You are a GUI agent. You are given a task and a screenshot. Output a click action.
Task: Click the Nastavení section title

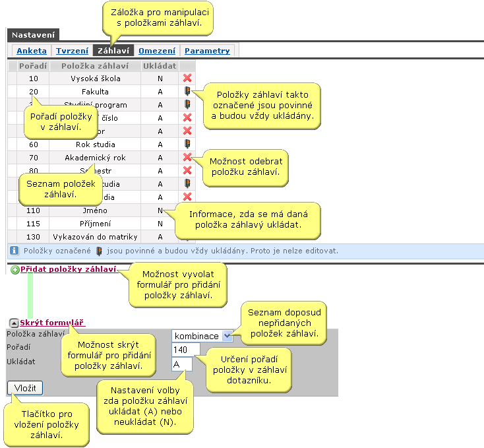point(33,35)
